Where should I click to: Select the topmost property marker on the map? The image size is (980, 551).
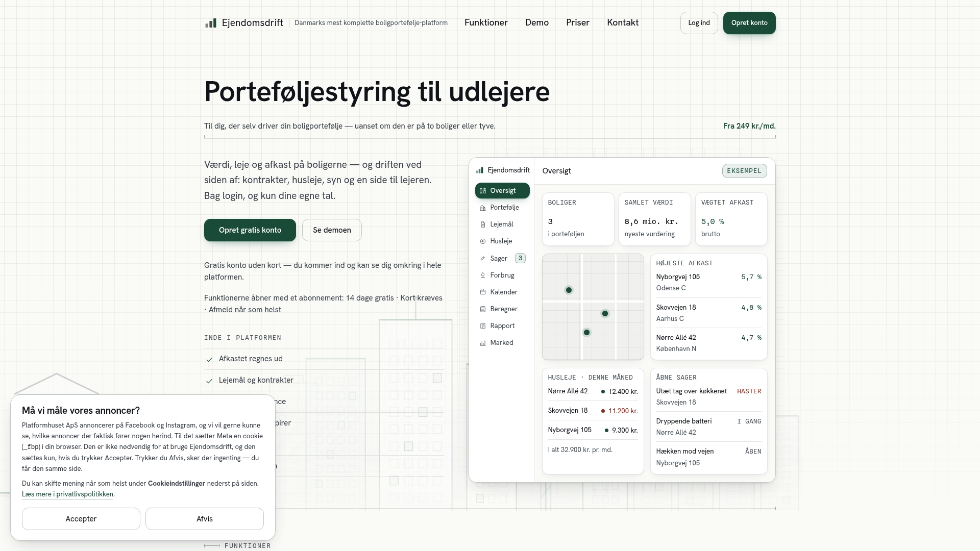pos(569,290)
